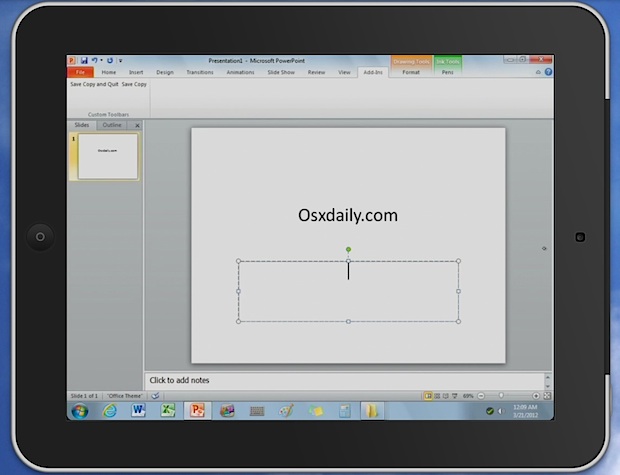Screen dimensions: 620x475
Task: Switch to Normal view icon
Action: (x=428, y=396)
